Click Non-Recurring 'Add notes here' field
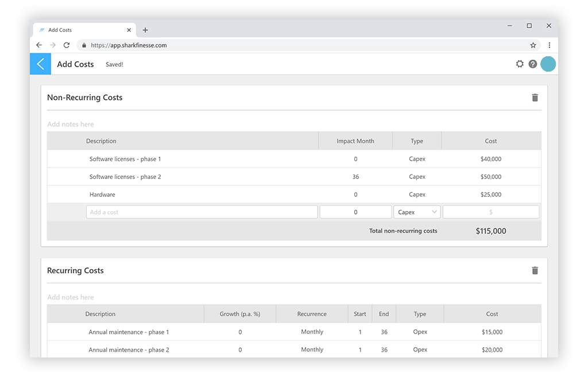This screenshot has width=588, height=377. point(71,125)
